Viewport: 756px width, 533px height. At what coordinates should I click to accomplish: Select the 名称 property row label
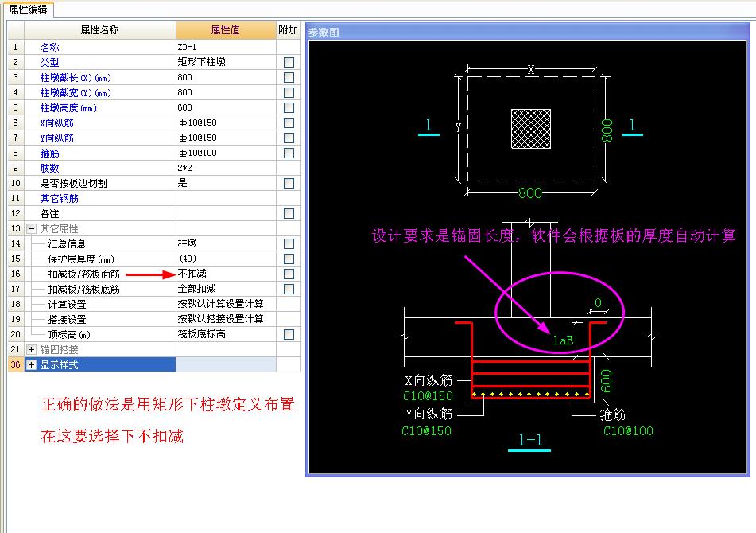click(x=49, y=47)
